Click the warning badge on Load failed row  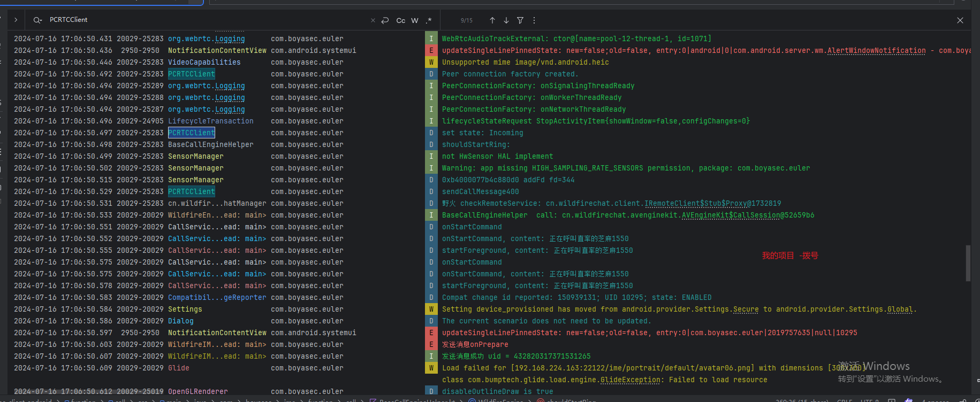pos(431,368)
